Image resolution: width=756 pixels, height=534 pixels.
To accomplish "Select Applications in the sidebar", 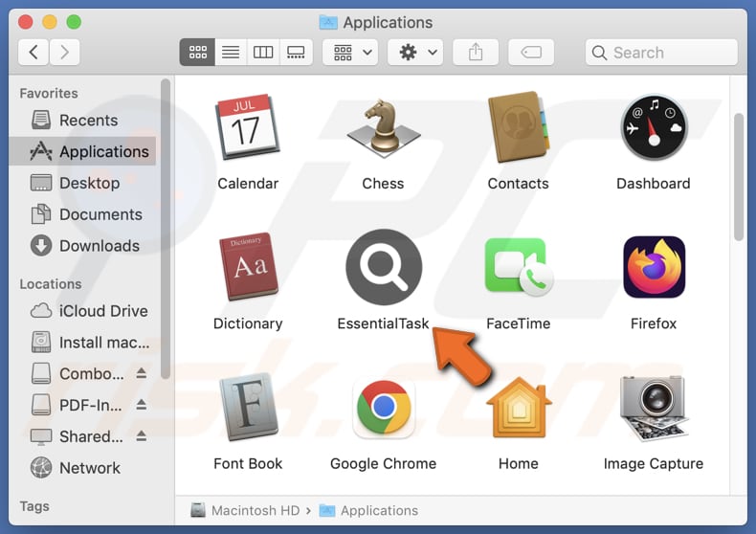I will [x=82, y=151].
